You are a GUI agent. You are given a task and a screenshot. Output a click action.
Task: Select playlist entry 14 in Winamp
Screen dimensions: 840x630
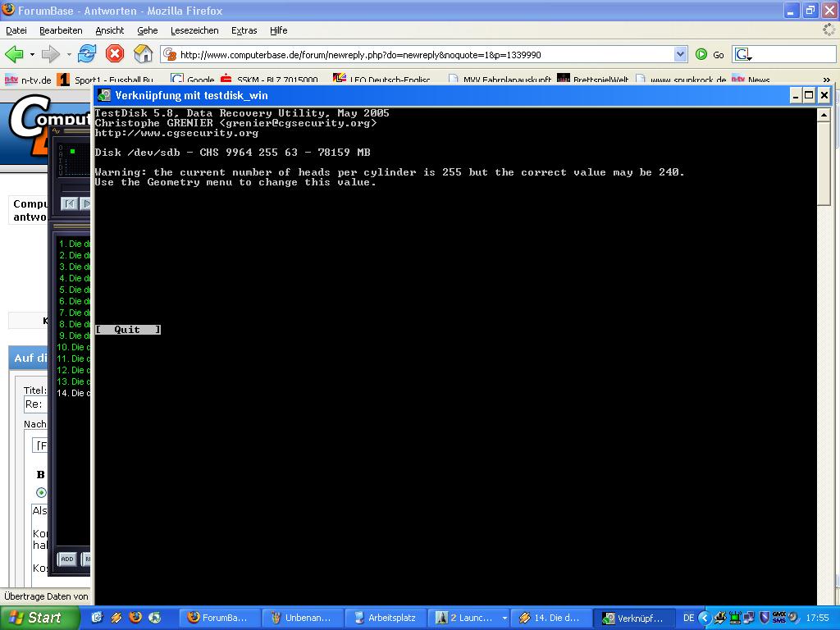[x=74, y=393]
